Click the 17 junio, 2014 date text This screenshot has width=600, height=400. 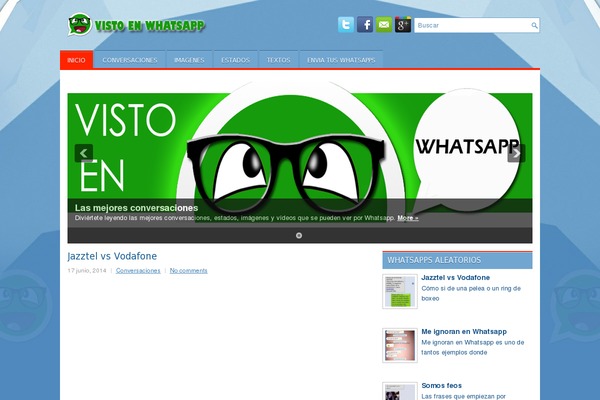pos(87,271)
